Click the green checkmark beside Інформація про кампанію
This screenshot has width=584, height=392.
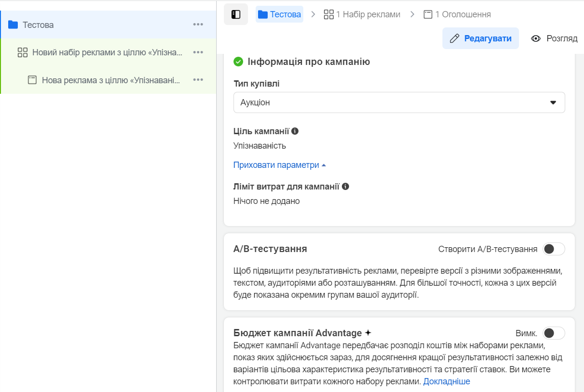(237, 62)
